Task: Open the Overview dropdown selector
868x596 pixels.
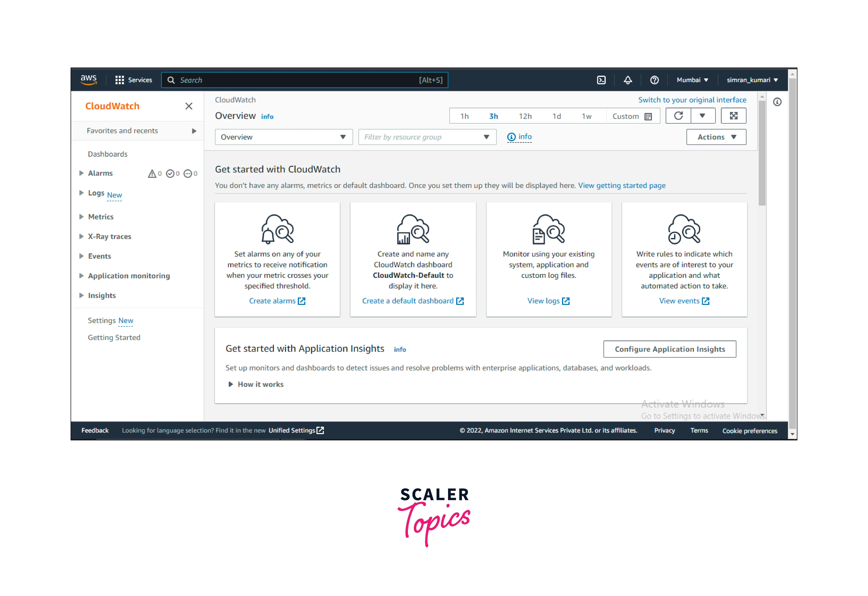Action: [283, 137]
